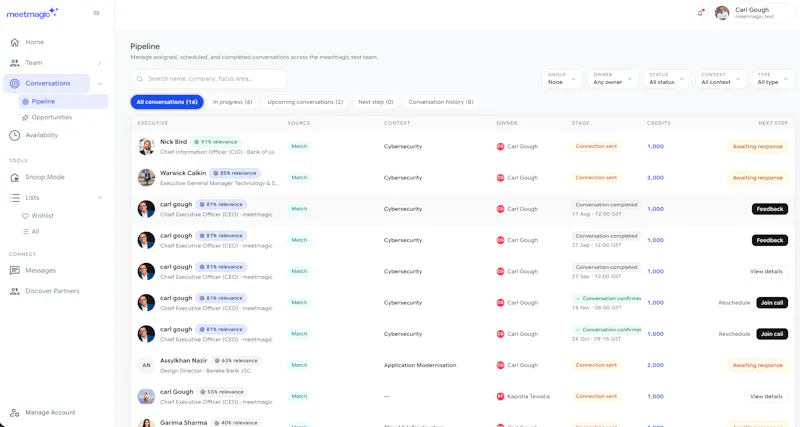This screenshot has width=800, height=427.
Task: Expand the Team menu chevron
Action: coord(99,63)
